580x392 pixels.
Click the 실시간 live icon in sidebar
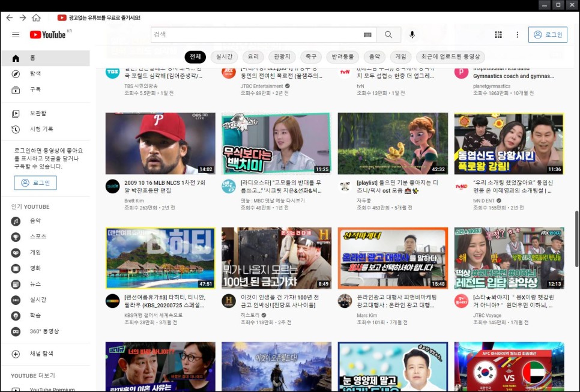click(16, 300)
